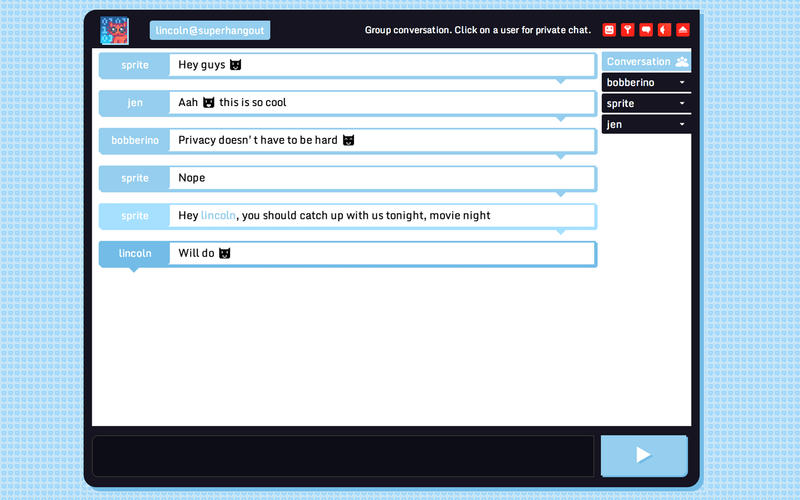Click the cat emoticon in "Hey guys" message

(x=236, y=65)
